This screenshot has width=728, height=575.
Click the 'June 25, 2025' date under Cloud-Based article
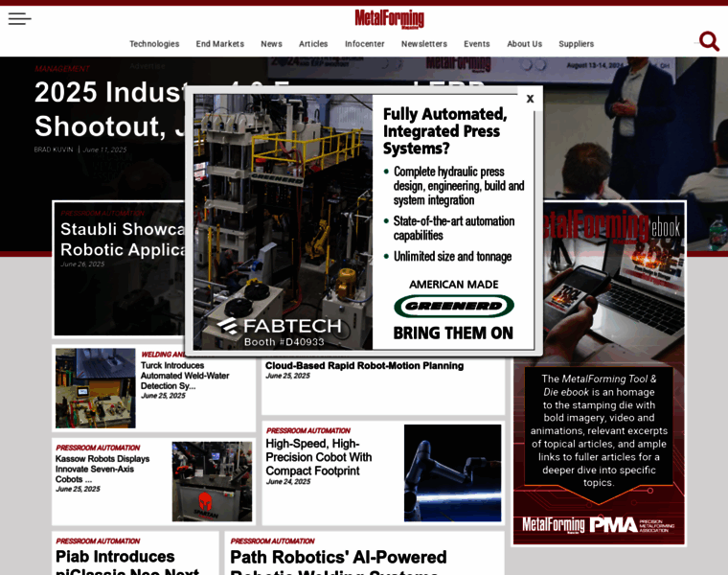(x=287, y=376)
